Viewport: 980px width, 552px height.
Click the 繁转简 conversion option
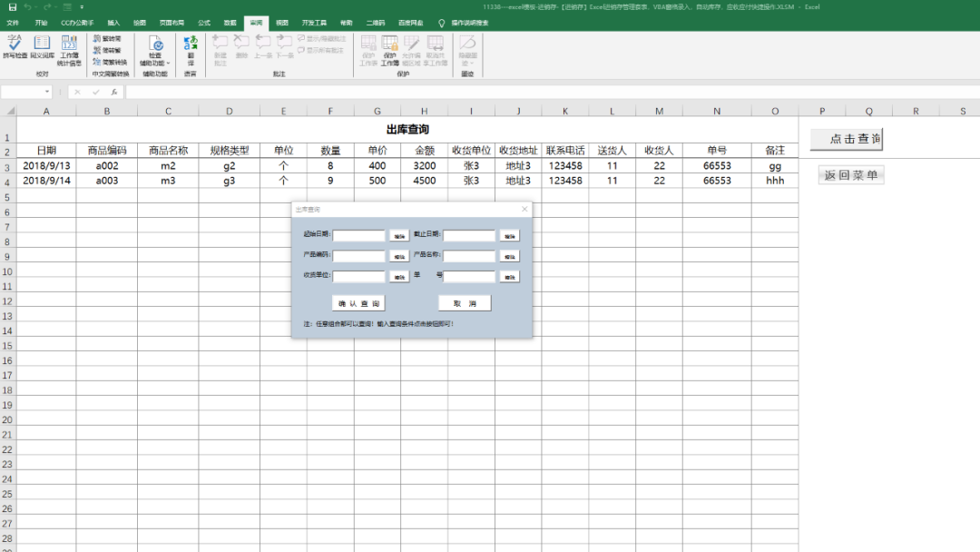tap(107, 39)
